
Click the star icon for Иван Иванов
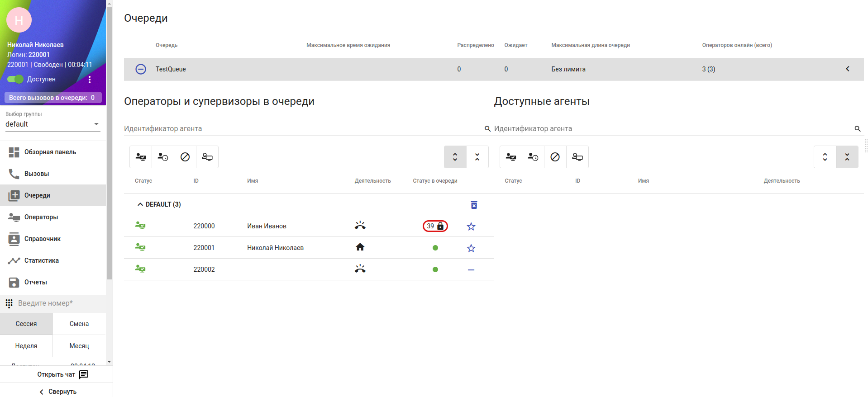coord(471,227)
